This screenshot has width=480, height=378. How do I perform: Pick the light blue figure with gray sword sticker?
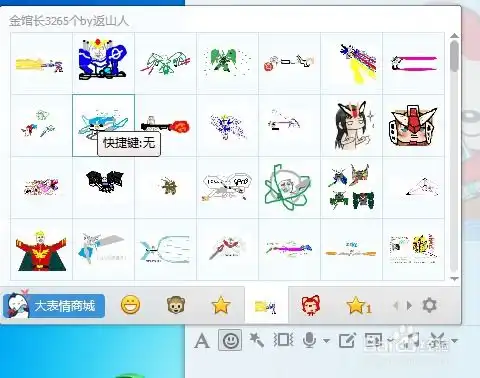pyautogui.click(x=103, y=249)
